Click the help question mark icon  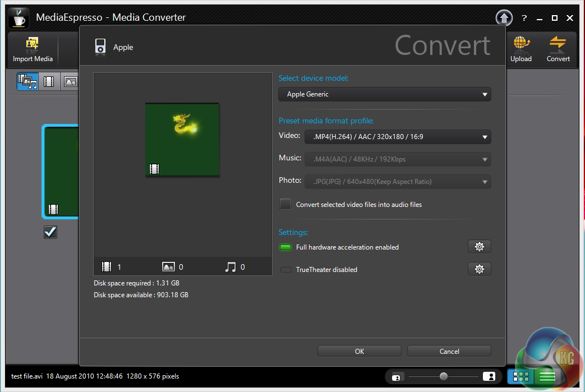[524, 18]
